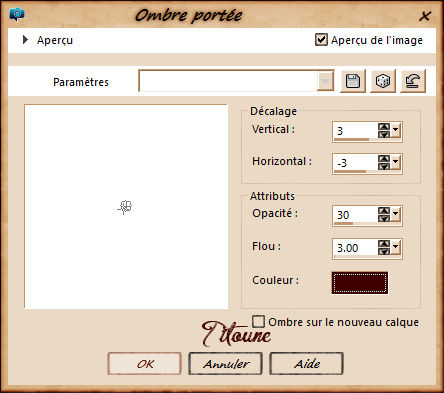Increase the Flou blur value
Screen dimensions: 444x393
click(x=384, y=244)
